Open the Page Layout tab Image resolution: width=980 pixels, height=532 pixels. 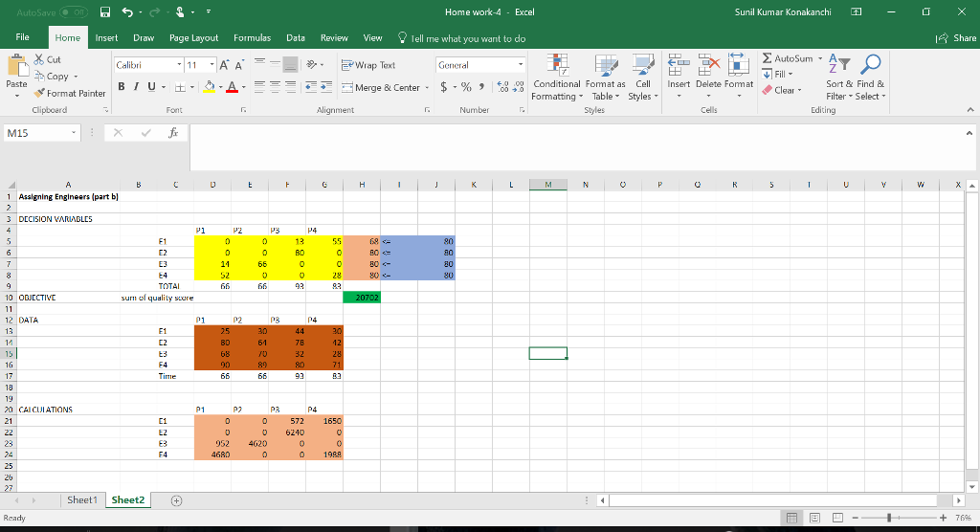click(x=193, y=37)
